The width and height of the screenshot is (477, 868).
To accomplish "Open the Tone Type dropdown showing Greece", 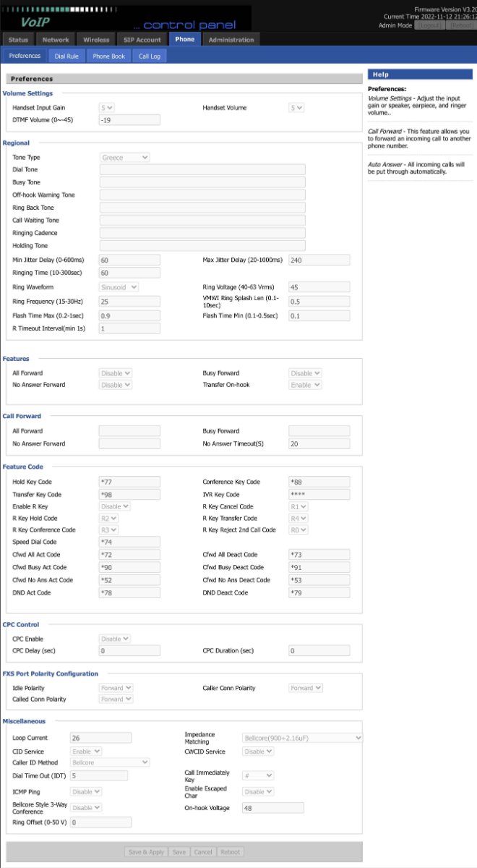I will pos(124,157).
